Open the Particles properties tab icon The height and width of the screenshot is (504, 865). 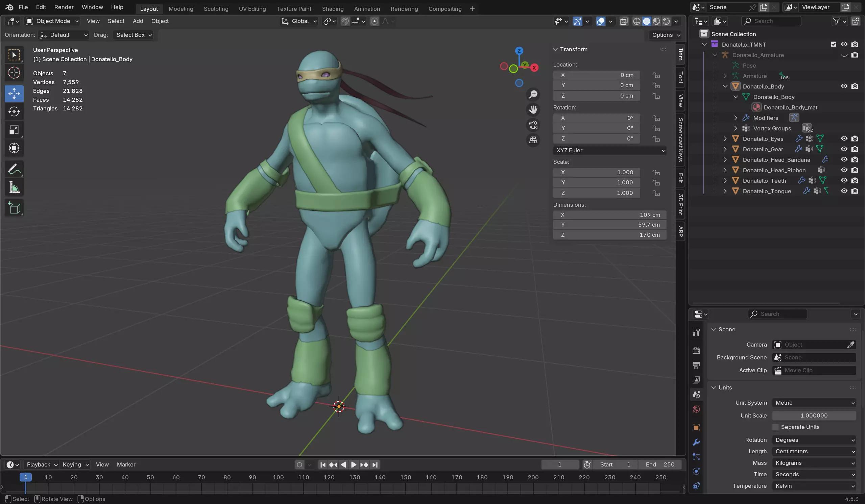[x=696, y=457]
